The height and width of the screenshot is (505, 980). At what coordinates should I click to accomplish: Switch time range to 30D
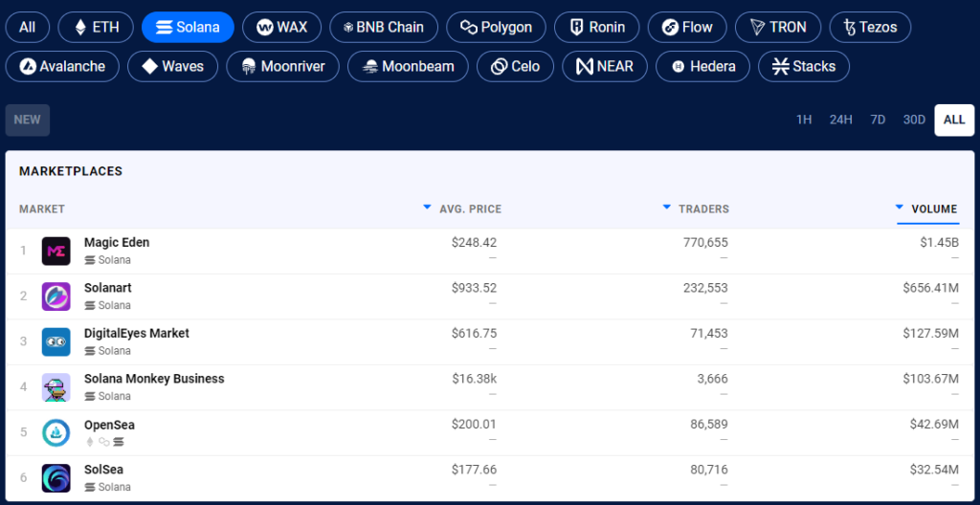click(x=914, y=120)
